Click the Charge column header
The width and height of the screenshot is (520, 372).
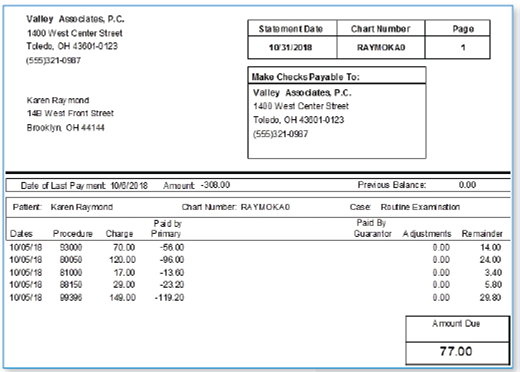(119, 234)
